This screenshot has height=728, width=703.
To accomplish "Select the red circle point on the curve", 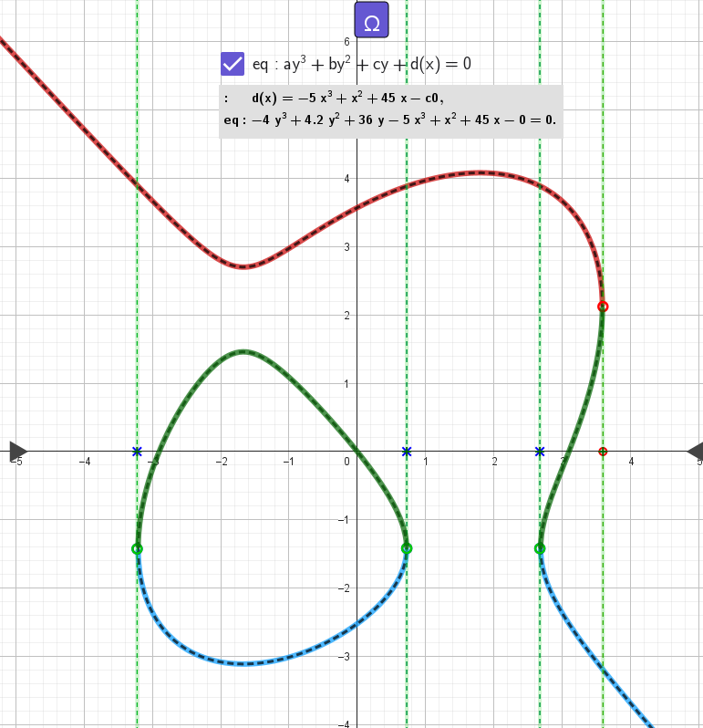I will point(603,307).
